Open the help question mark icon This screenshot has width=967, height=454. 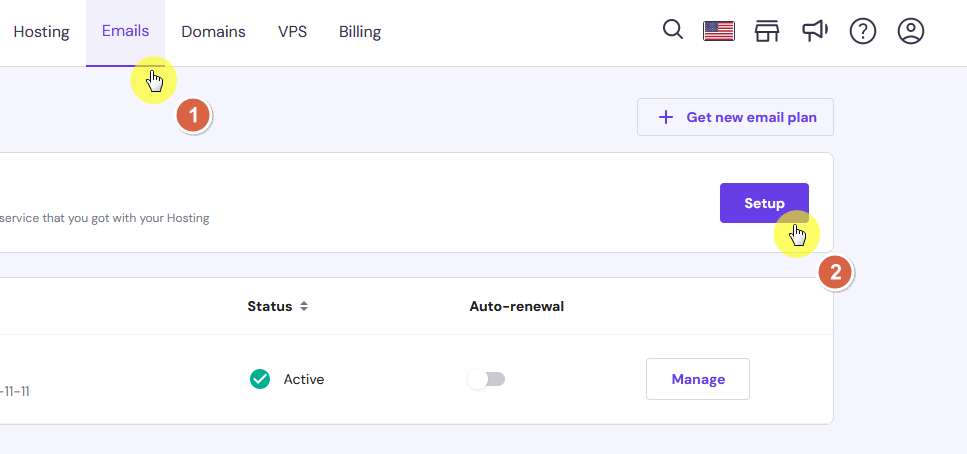pos(863,31)
